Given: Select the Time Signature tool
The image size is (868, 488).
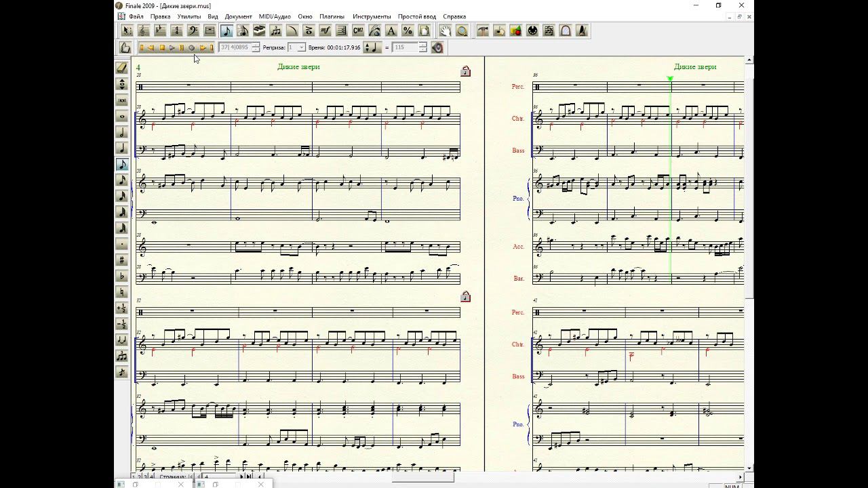Looking at the screenshot, I should coord(176,30).
